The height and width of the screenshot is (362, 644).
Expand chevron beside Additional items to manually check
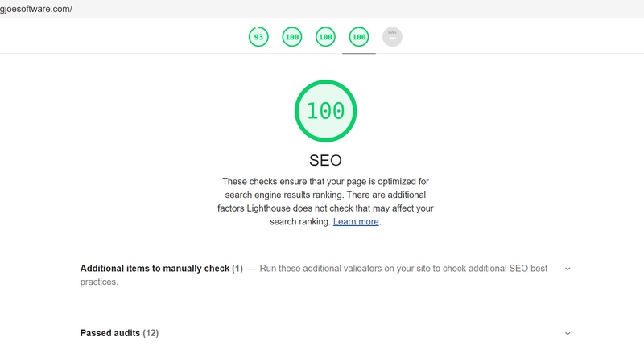[568, 269]
